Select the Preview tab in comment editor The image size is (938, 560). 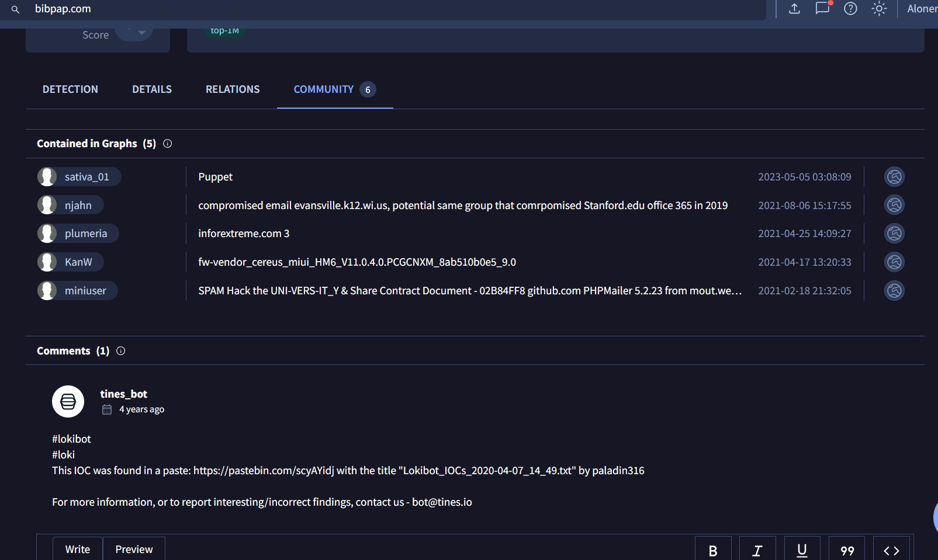point(134,549)
